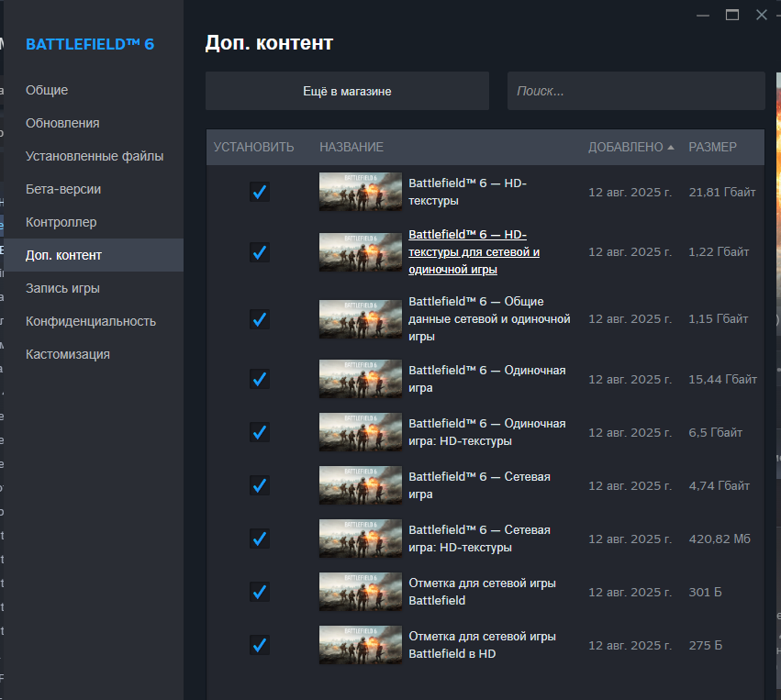Focus the Поиск search field
Screen dimensions: 781x700
point(636,91)
